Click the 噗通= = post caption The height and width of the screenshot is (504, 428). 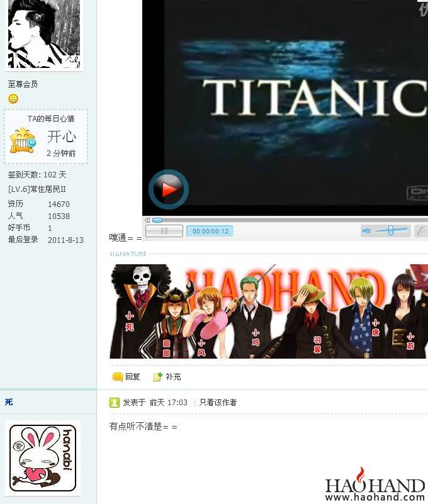[x=125, y=238]
